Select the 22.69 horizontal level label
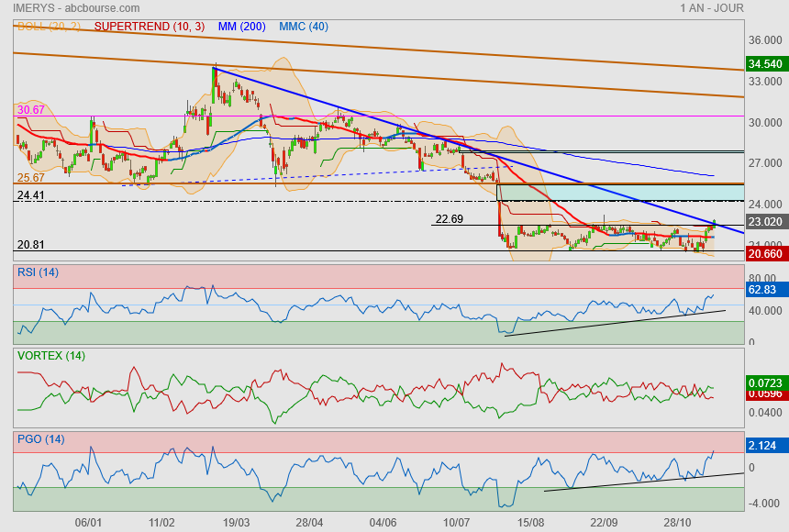Screen dimensions: 789x532 (450, 219)
